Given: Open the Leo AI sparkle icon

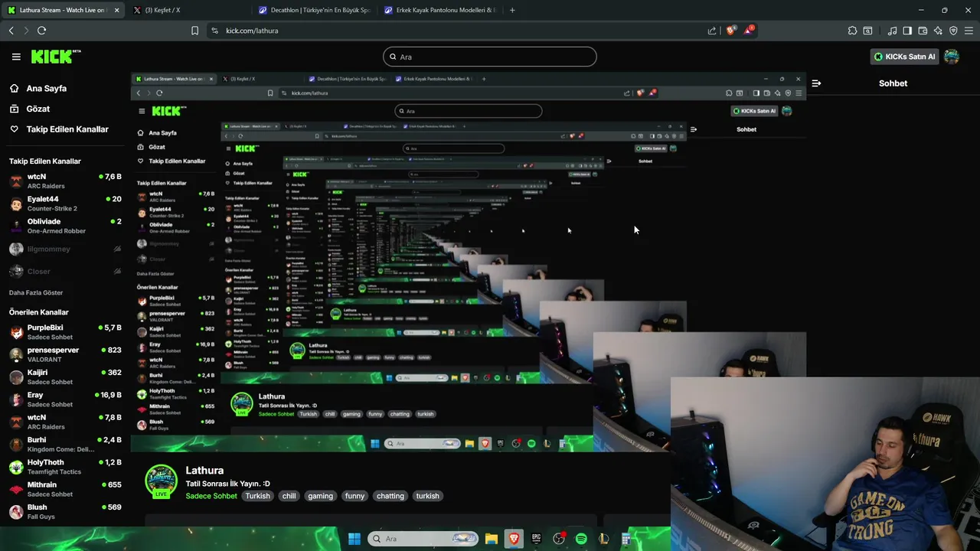Looking at the screenshot, I should point(938,31).
